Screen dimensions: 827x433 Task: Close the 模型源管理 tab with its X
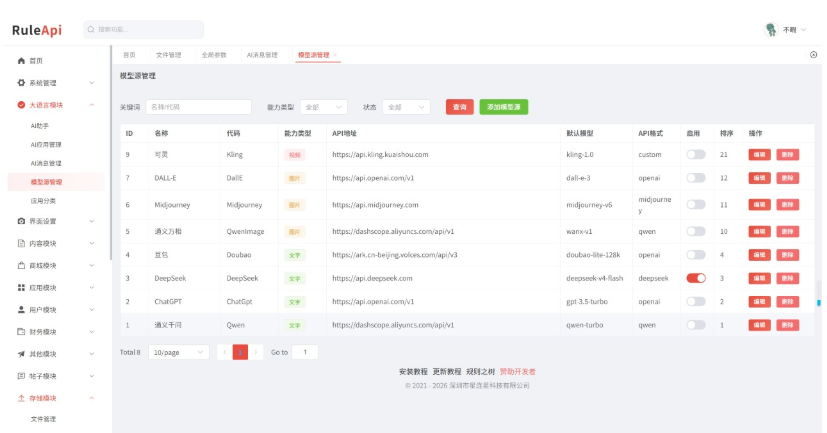click(335, 55)
